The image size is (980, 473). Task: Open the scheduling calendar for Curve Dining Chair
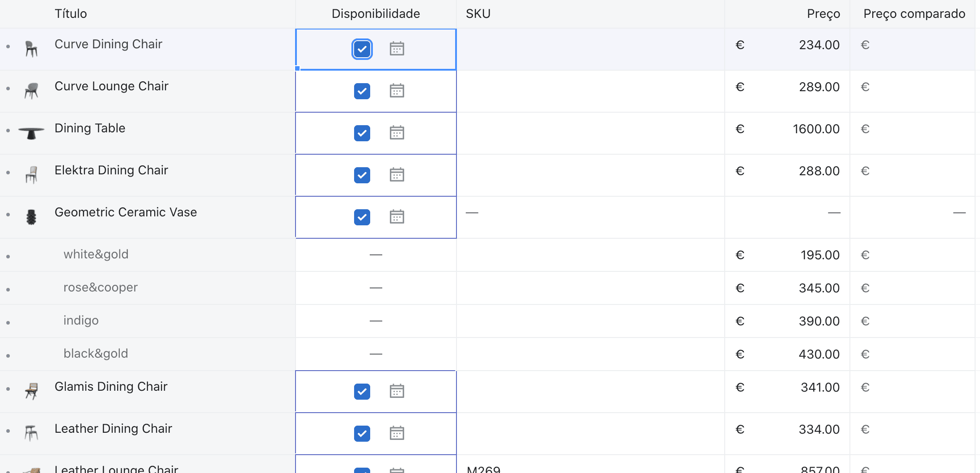tap(397, 49)
